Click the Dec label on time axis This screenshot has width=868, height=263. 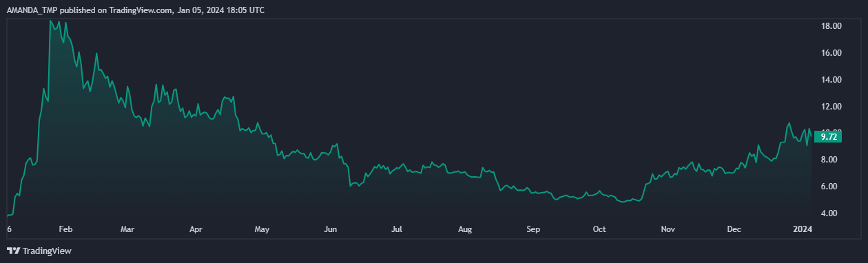734,229
